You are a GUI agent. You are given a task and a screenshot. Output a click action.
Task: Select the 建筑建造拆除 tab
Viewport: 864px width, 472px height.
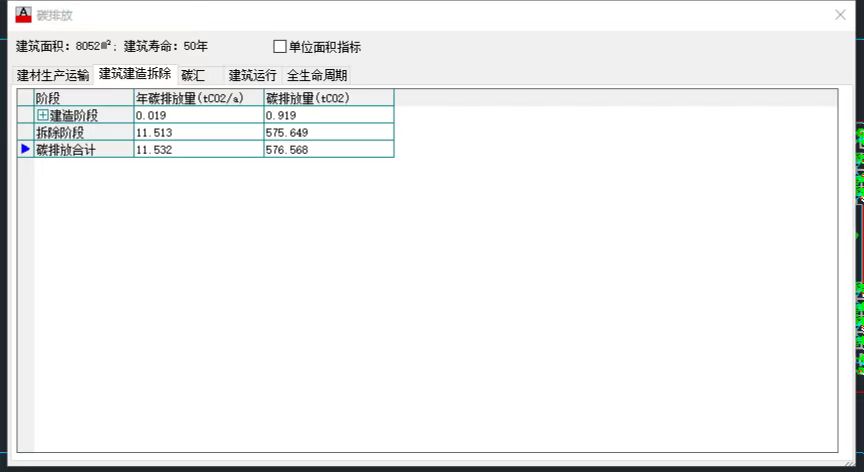click(x=135, y=74)
